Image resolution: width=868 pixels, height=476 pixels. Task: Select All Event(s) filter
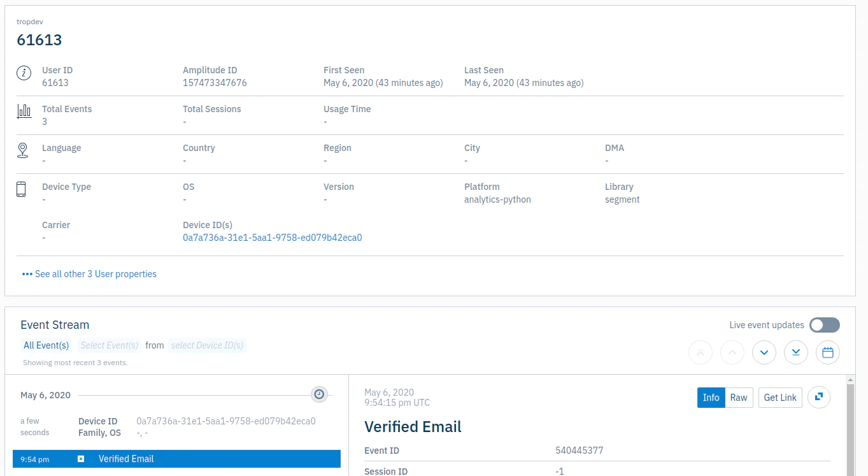coord(46,345)
